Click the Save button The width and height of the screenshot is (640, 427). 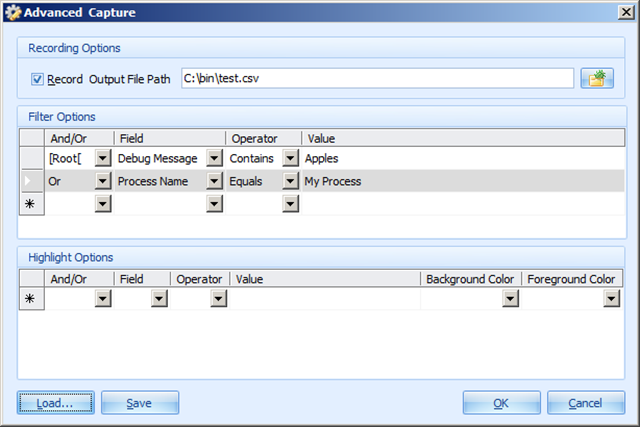click(139, 403)
